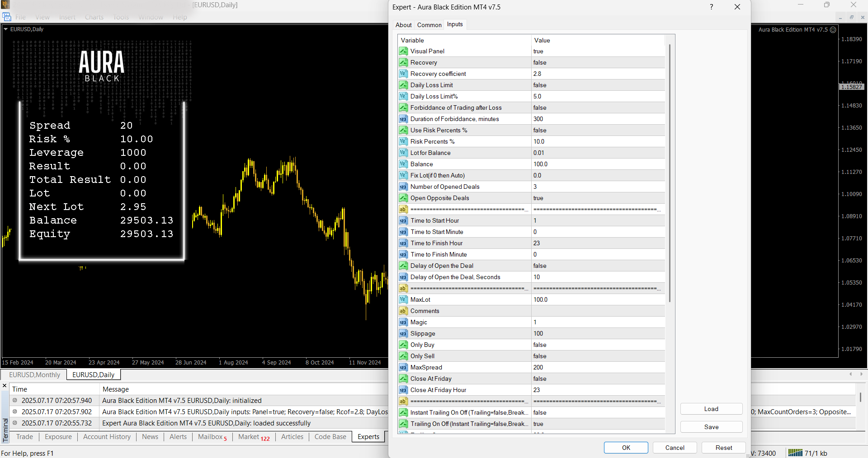Edit the Risk Percents % value 10.0

[598, 141]
